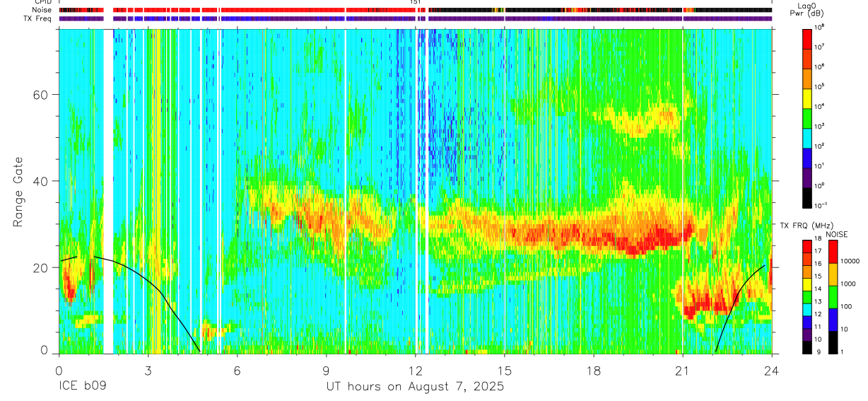This screenshot has height=401, width=868.
Task: Click the top red segment of Lag0 power colorbar
Action: [807, 38]
